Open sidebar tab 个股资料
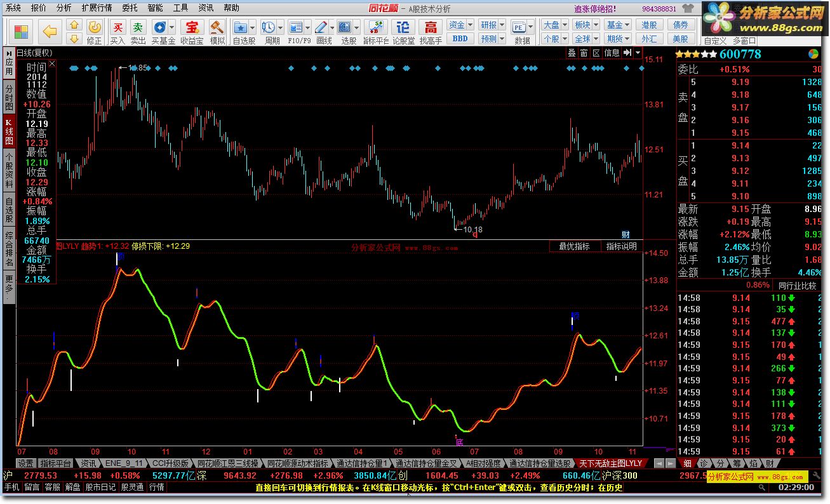 coord(9,171)
